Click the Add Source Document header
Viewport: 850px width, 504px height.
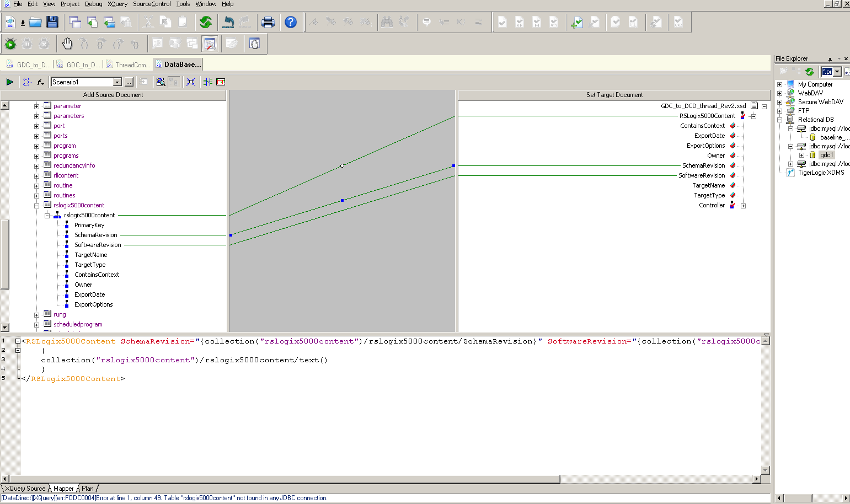click(x=113, y=95)
